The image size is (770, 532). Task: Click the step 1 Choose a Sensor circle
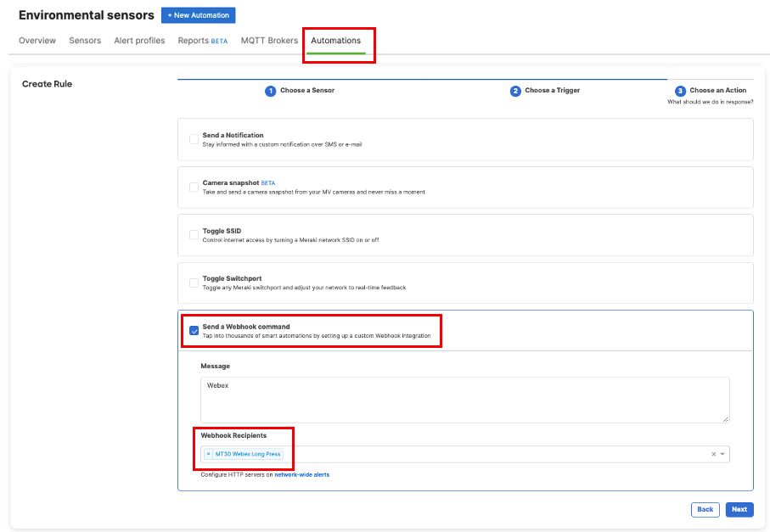(x=270, y=91)
